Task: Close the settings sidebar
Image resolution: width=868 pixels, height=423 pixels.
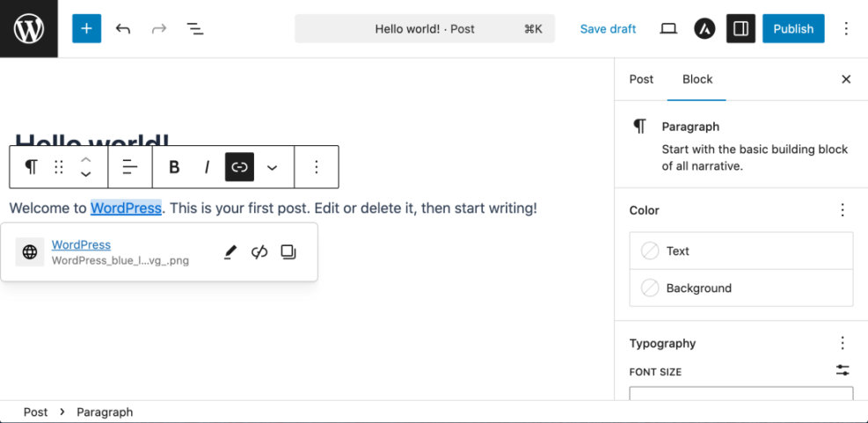Action: [846, 79]
